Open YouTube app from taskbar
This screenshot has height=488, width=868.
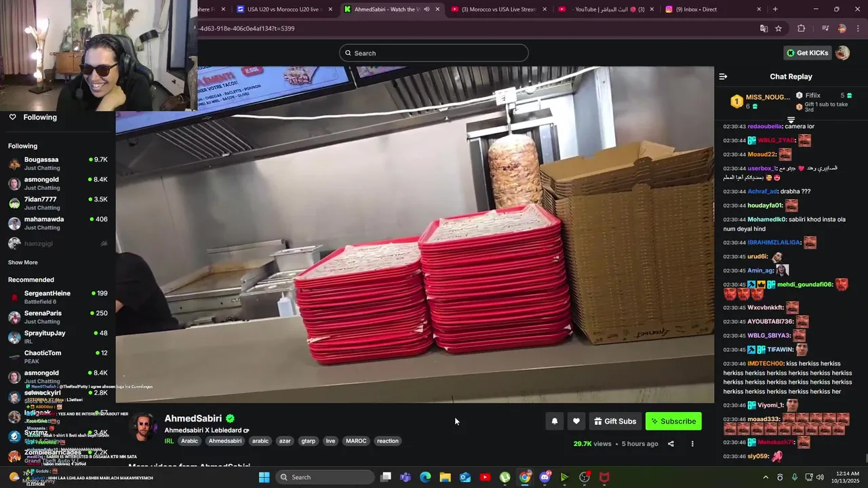click(485, 477)
